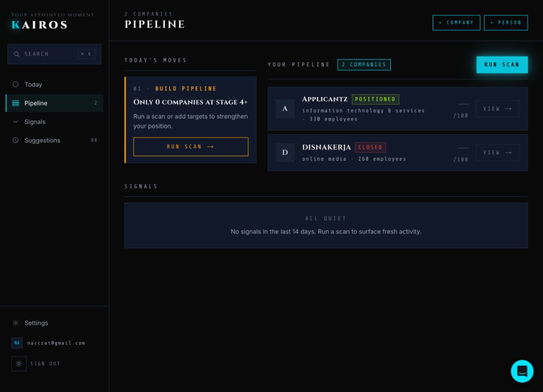Open the Today page
The width and height of the screenshot is (543, 392).
55,84
